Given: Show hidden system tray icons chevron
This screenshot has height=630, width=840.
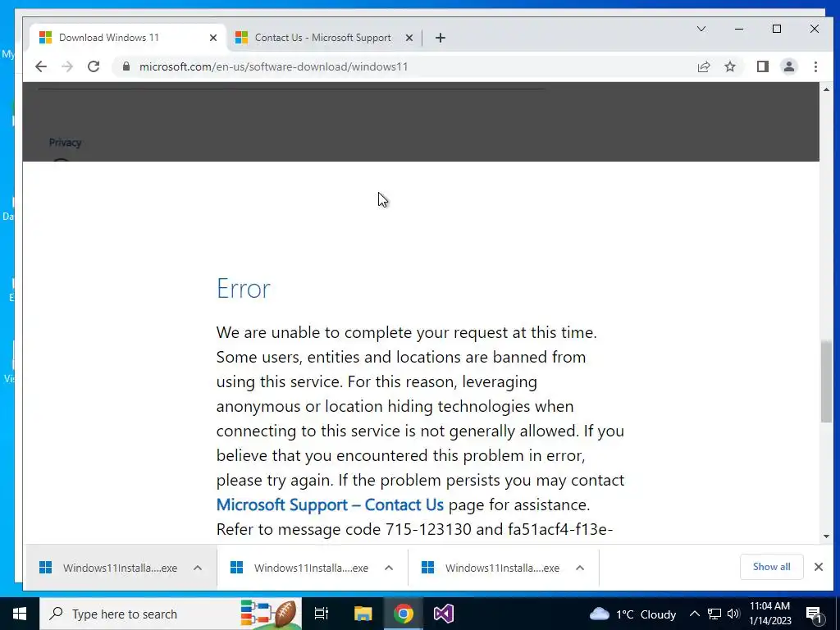Looking at the screenshot, I should (x=694, y=614).
